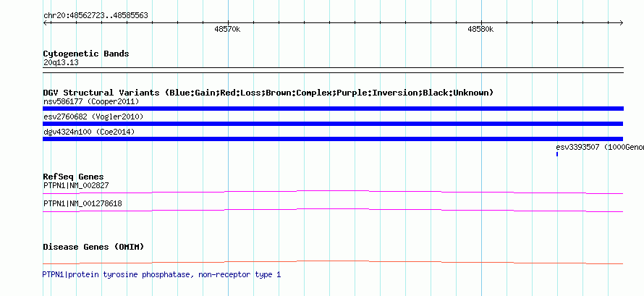Click the DGV Structural Variants heading
This screenshot has height=296, width=644.
(268, 93)
